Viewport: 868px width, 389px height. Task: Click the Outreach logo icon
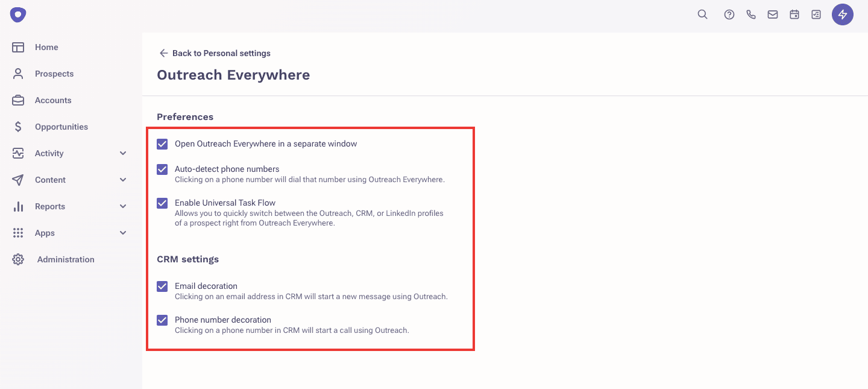[18, 14]
